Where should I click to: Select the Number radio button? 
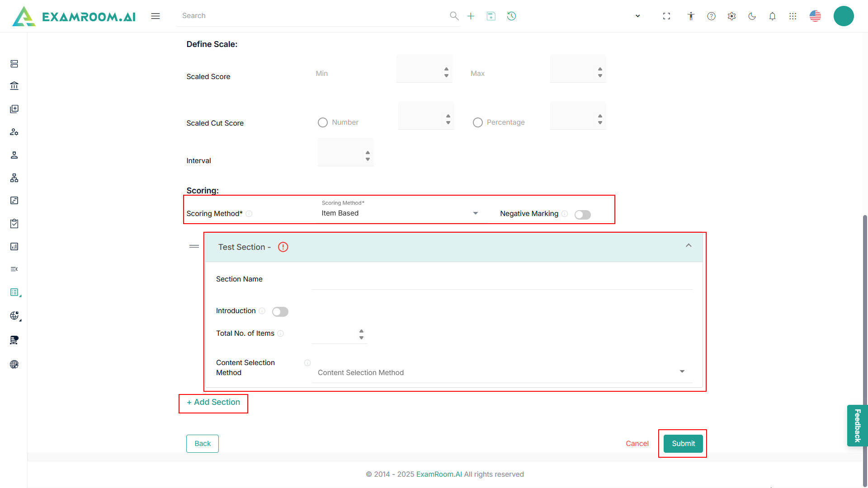coord(323,122)
